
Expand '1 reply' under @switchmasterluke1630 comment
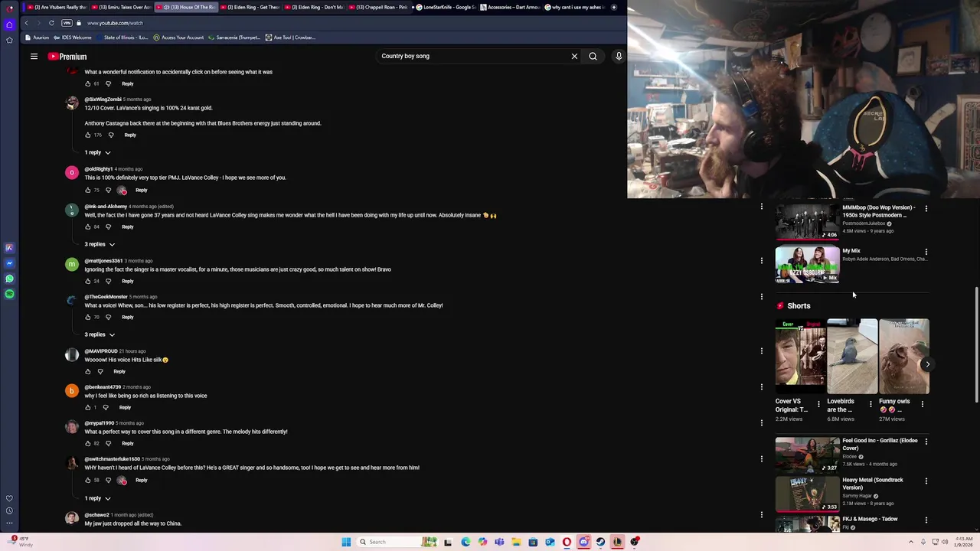point(97,498)
